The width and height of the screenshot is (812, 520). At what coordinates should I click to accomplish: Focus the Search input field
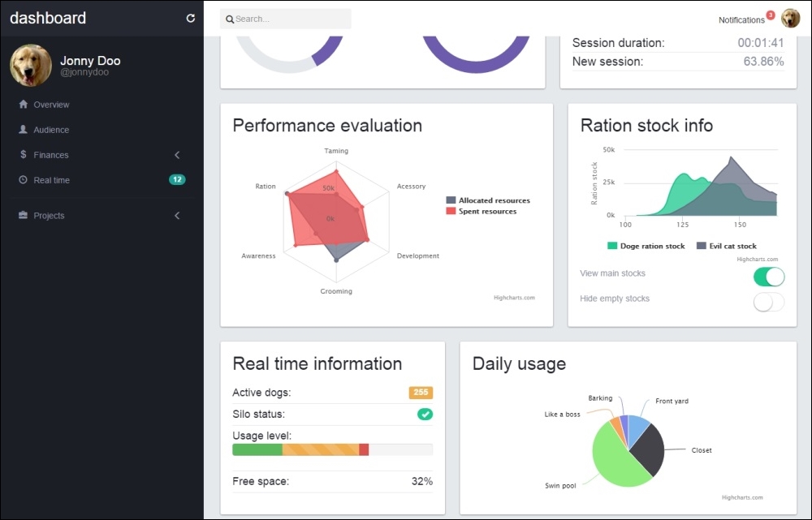(x=285, y=19)
